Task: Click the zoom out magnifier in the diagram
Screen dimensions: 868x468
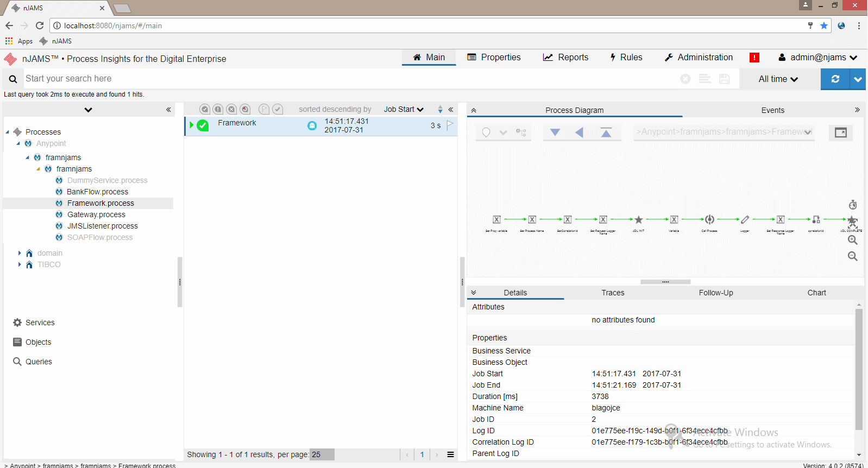Action: (x=853, y=256)
